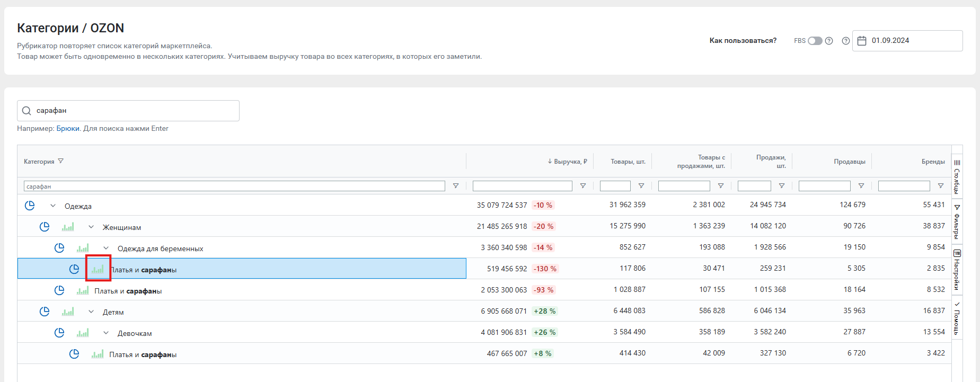Click filter icon under Бренды column
The width and height of the screenshot is (980, 382).
941,186
